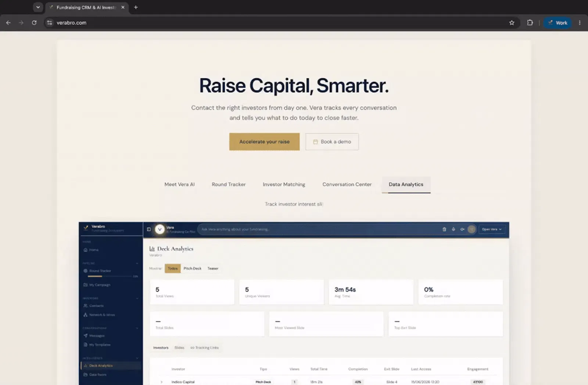The height and width of the screenshot is (385, 588).
Task: Open Round Tracker in the sidebar
Action: pos(97,271)
